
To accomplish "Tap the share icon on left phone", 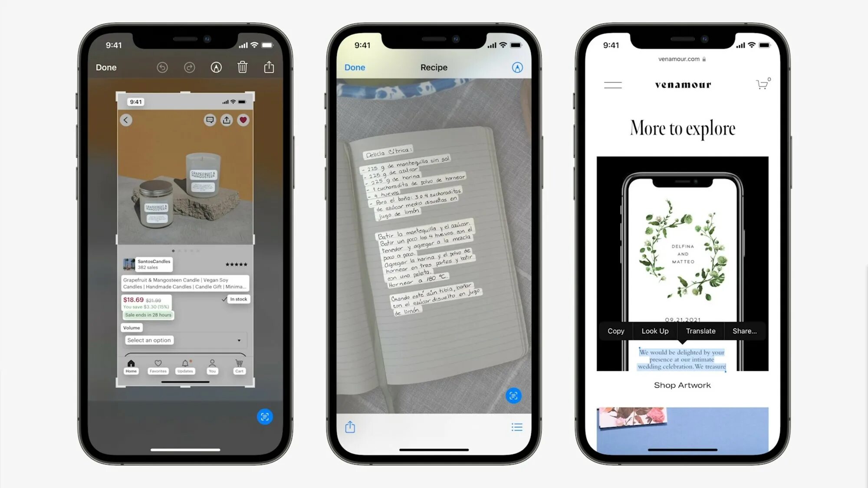I will tap(269, 67).
